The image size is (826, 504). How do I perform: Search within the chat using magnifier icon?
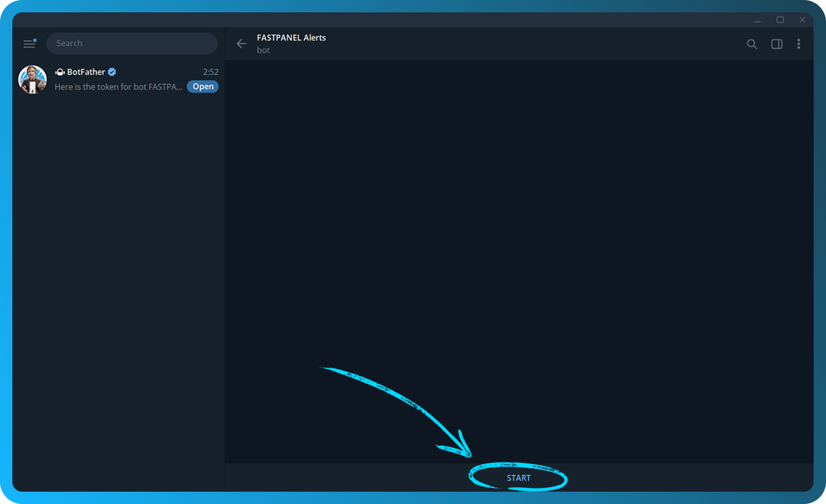coord(751,44)
